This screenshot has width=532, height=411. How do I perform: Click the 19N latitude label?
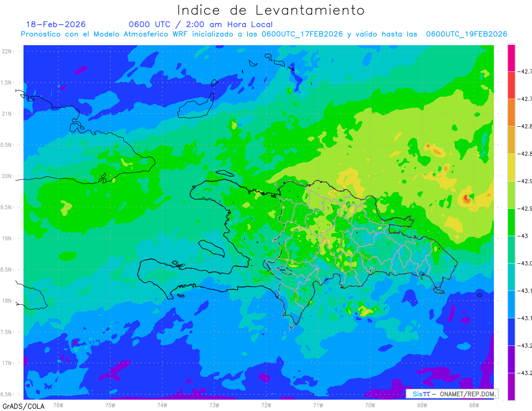tap(7, 238)
